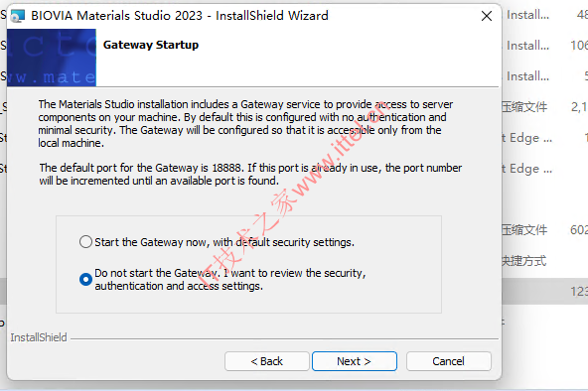Click the highlighted row showing 123
588x391 pixels.
tap(545, 292)
